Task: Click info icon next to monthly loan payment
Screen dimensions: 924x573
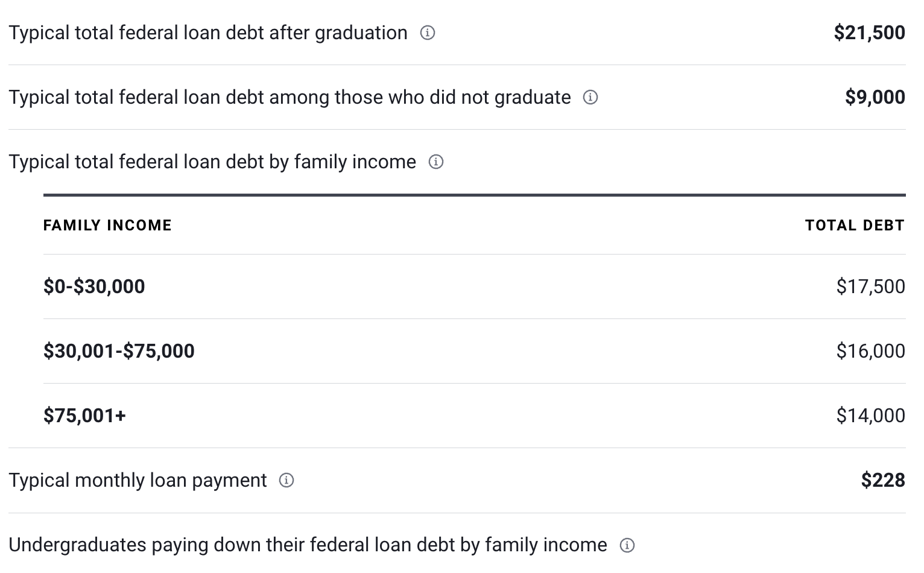Action: pos(286,480)
